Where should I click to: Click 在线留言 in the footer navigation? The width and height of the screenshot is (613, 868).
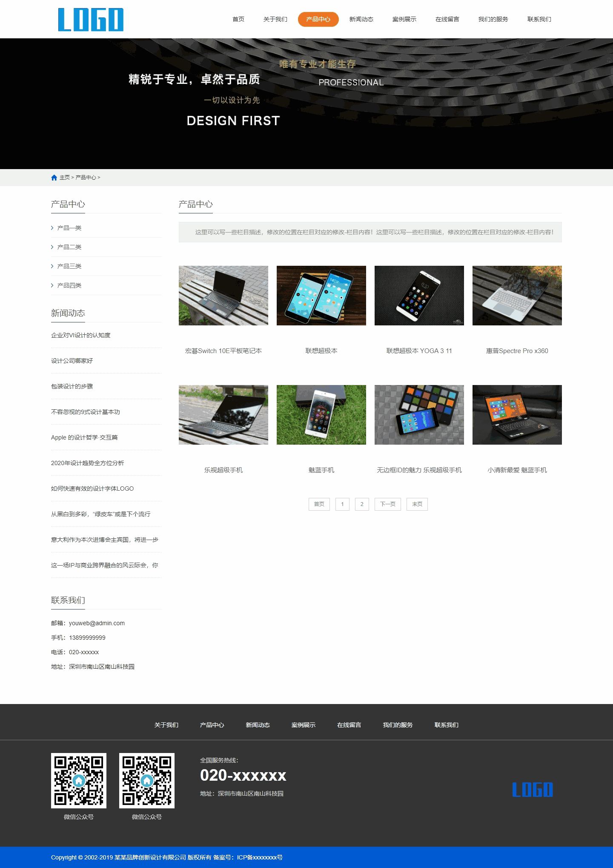[x=349, y=725]
